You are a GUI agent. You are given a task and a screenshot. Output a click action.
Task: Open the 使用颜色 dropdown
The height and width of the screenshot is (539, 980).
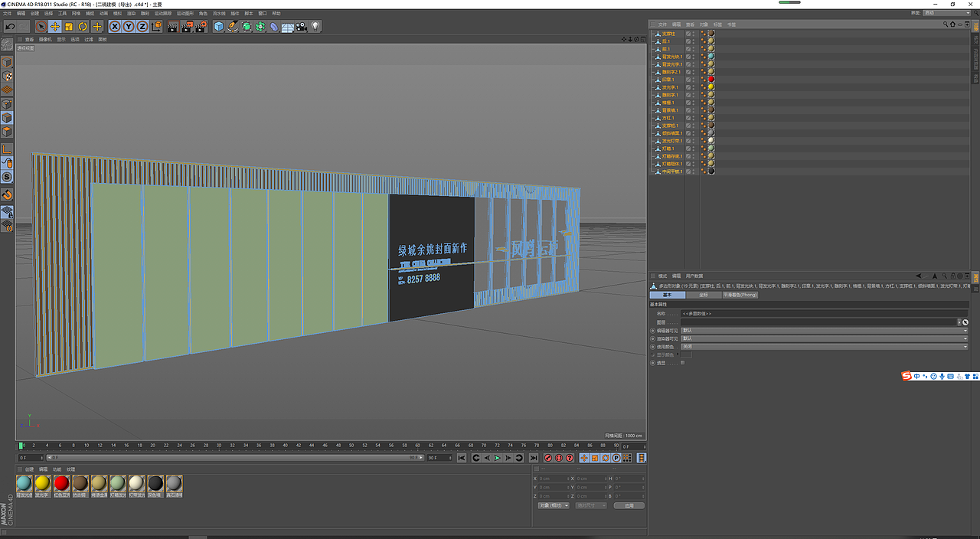click(825, 347)
